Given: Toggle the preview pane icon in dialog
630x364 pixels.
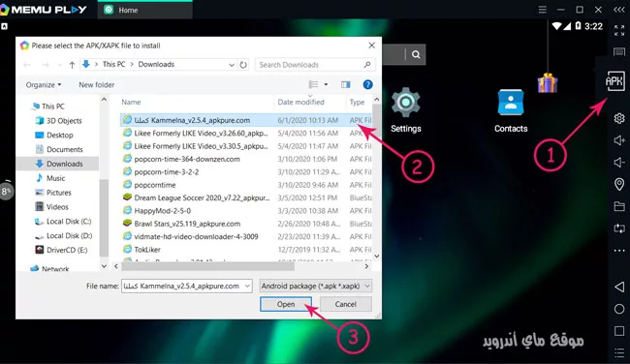Looking at the screenshot, I should coord(346,84).
